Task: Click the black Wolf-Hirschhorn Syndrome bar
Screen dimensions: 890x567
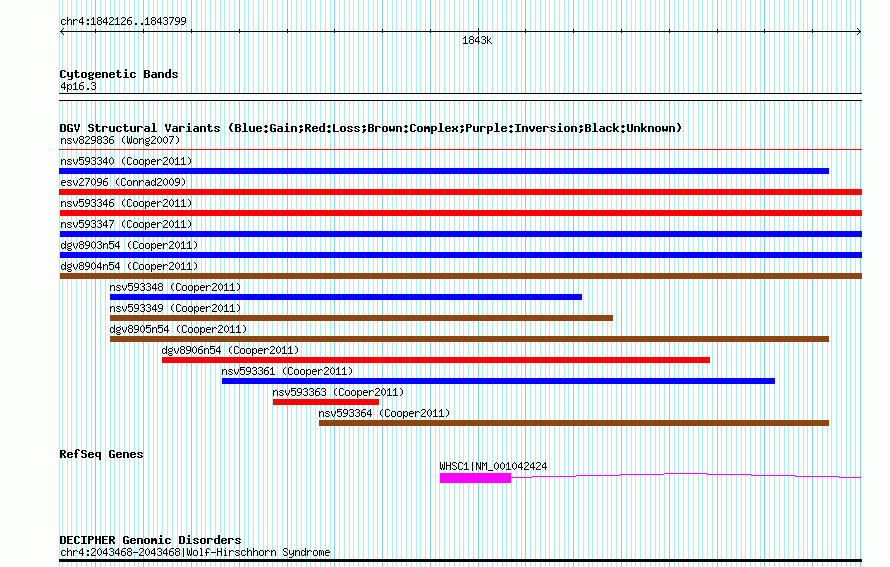Action: click(x=460, y=561)
